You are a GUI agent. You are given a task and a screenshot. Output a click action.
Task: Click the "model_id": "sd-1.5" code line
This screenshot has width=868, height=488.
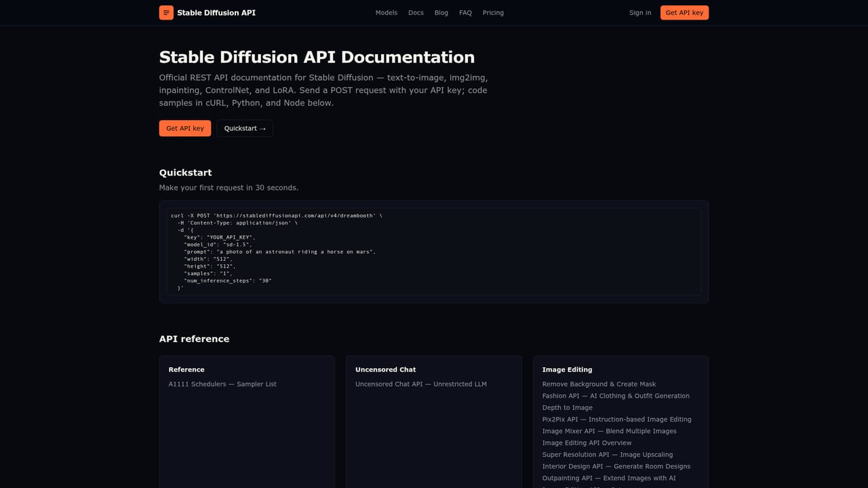(218, 244)
